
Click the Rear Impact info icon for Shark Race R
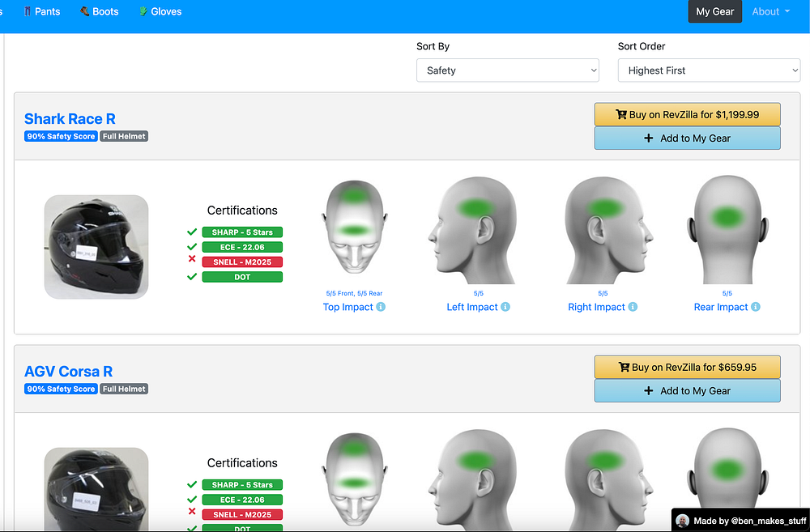[x=755, y=307]
